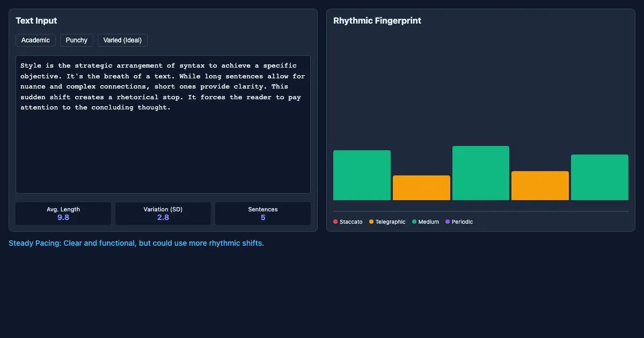Image resolution: width=644 pixels, height=338 pixels.
Task: Select the fourth bar, orange, in the chart
Action: [540, 186]
